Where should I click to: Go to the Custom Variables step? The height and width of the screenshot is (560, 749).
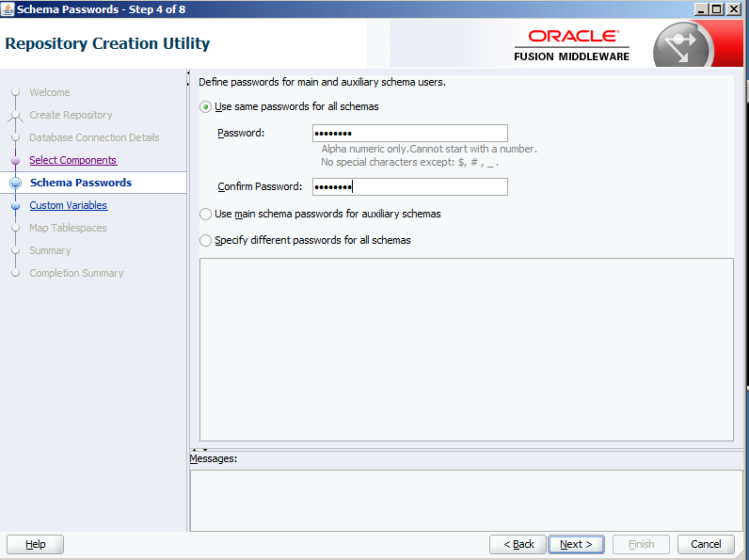click(x=68, y=206)
